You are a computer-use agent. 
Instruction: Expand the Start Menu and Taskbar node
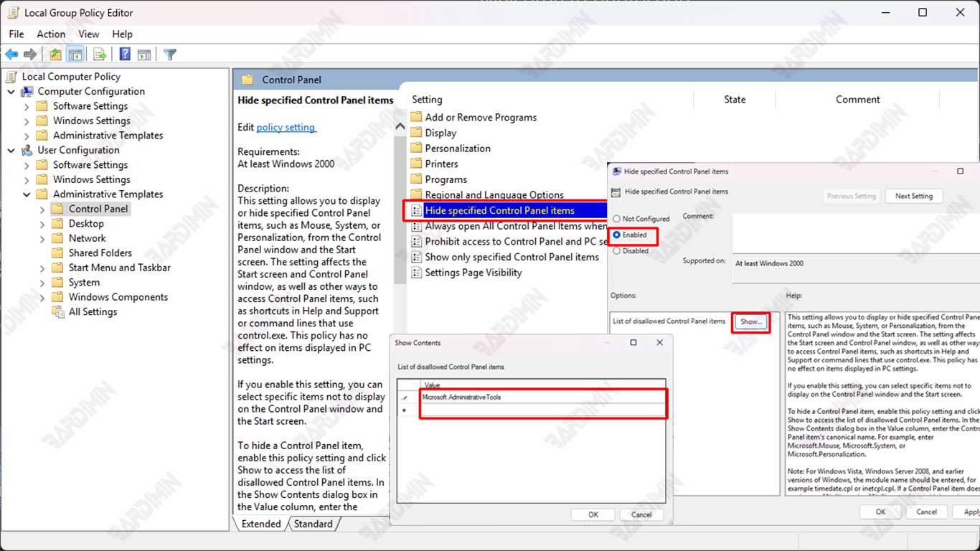(x=42, y=268)
